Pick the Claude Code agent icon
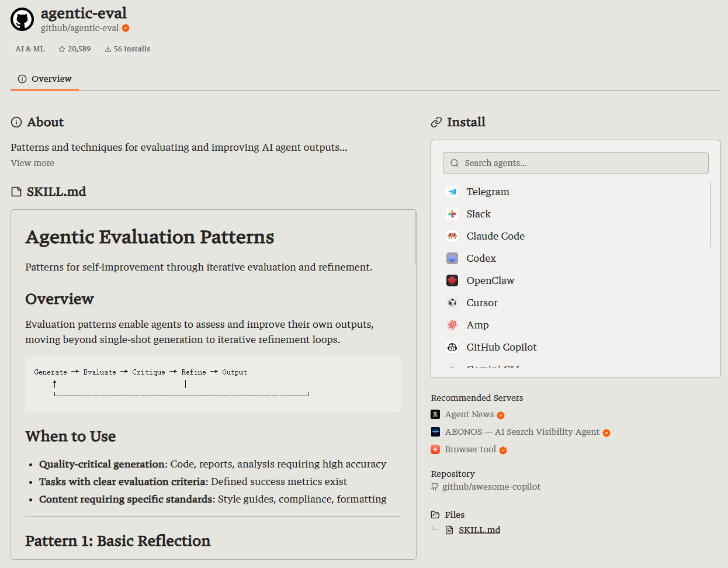The width and height of the screenshot is (728, 568). (x=452, y=236)
